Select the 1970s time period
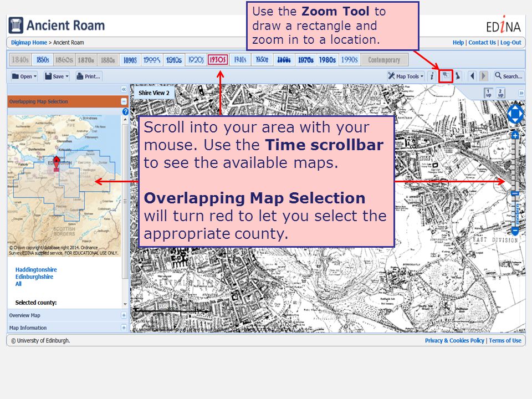Image resolution: width=532 pixels, height=399 pixels. coord(306,60)
